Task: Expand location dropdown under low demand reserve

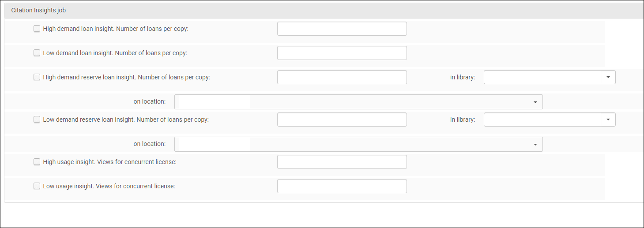Action: coord(358,144)
